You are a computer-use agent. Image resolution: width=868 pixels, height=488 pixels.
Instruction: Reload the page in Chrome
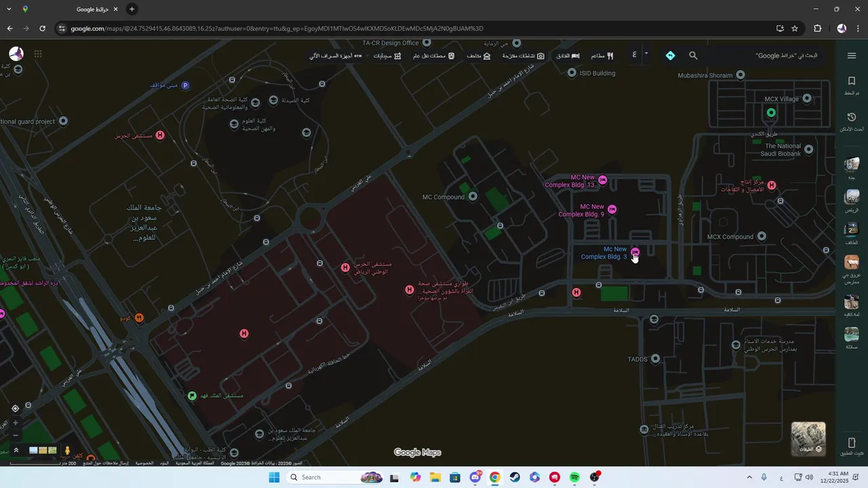[x=42, y=28]
